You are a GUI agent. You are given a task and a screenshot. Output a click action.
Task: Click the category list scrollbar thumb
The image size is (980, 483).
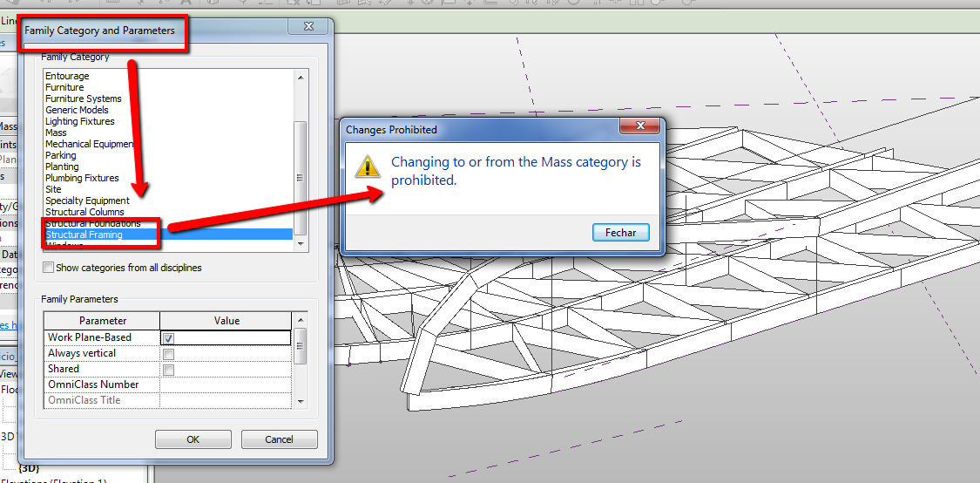pyautogui.click(x=300, y=179)
